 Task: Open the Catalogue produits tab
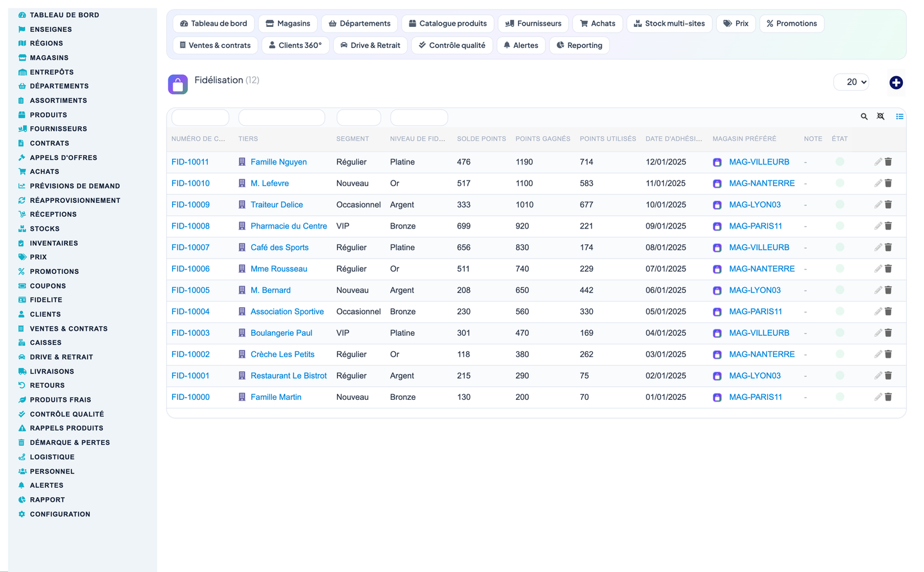point(448,24)
